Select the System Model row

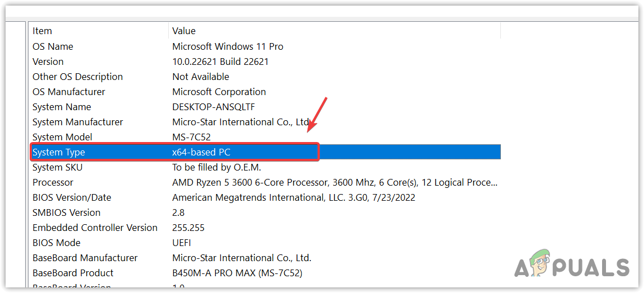coord(62,137)
